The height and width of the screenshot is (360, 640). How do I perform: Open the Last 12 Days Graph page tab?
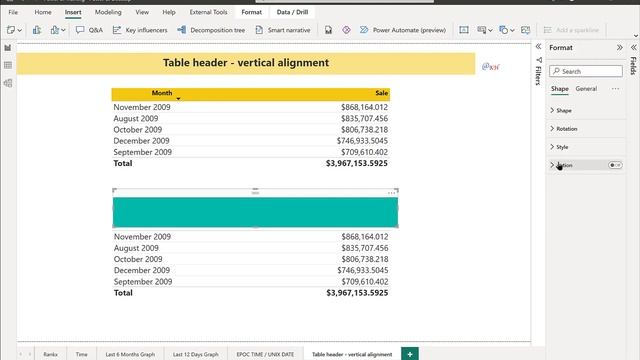pyautogui.click(x=196, y=354)
